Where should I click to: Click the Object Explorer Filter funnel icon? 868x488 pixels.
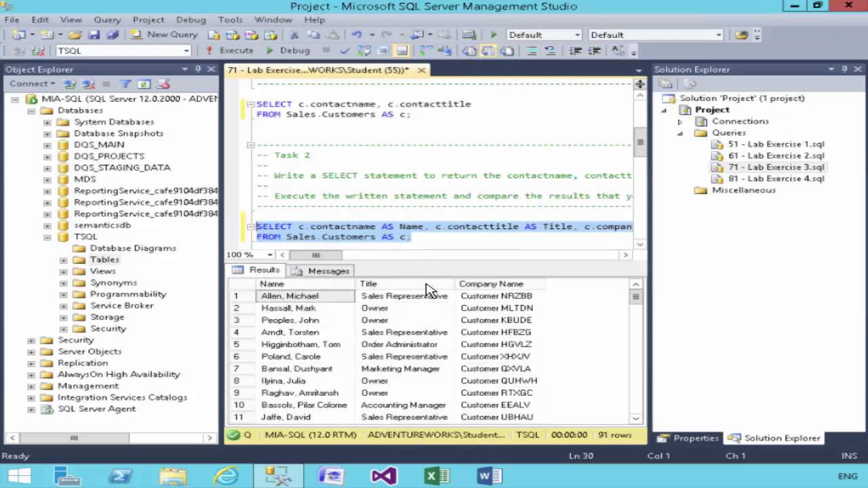pos(125,84)
